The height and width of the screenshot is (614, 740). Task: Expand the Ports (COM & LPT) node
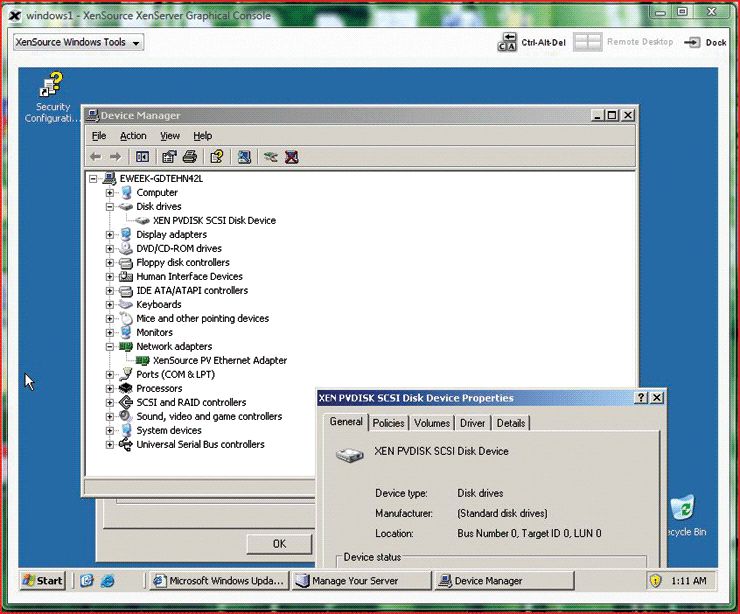[109, 375]
